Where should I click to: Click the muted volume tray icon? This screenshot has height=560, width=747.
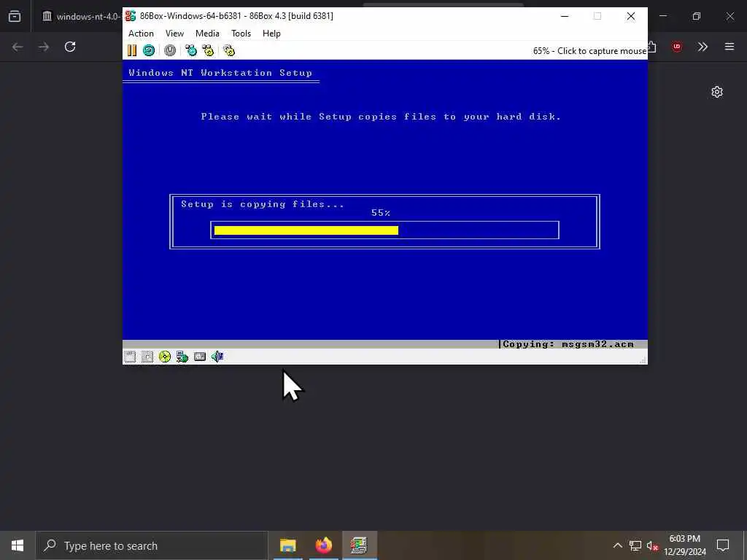click(x=652, y=545)
